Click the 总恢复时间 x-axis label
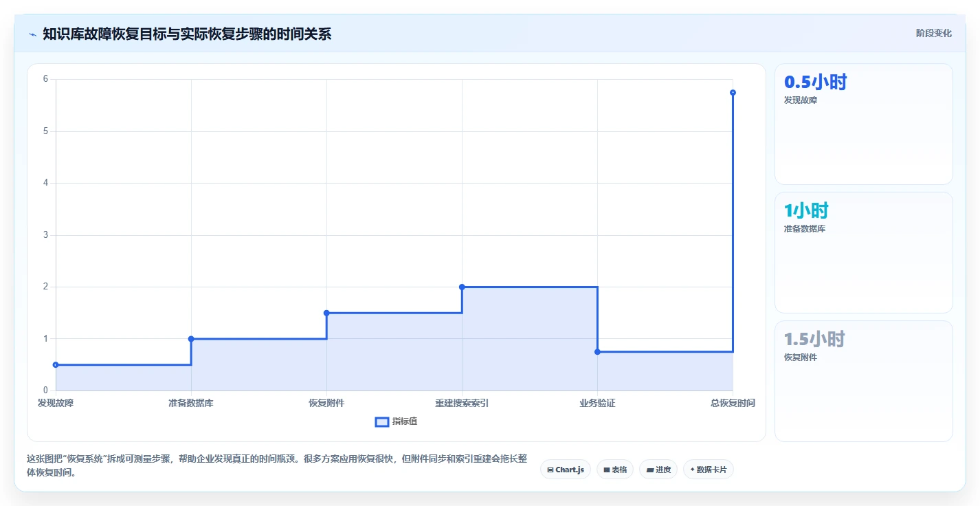The height and width of the screenshot is (506, 980). pos(733,403)
